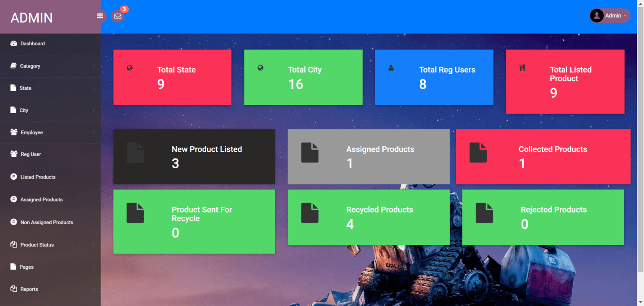Image resolution: width=644 pixels, height=306 pixels.
Task: Click the hamburger sidebar toggle icon
Action: [100, 16]
